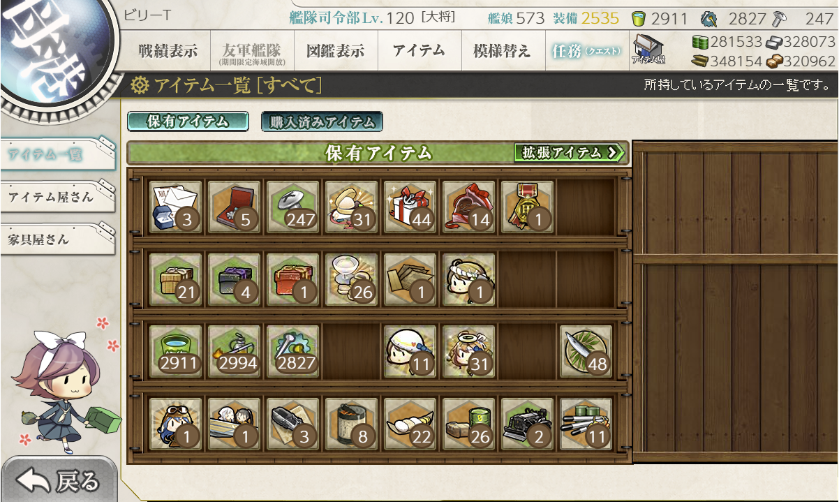
Task: Expand the 拡張アイテム list
Action: (x=570, y=152)
